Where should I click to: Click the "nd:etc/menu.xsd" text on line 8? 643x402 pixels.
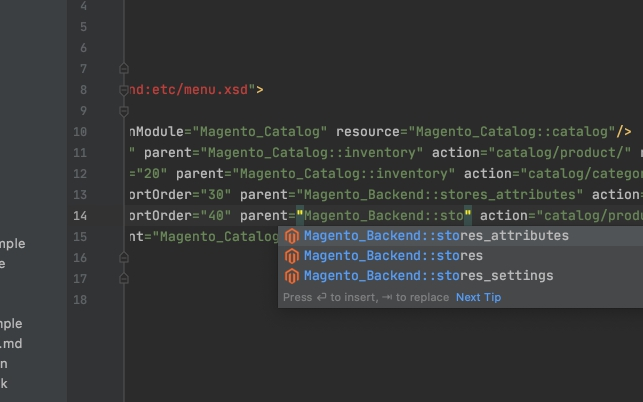(x=189, y=90)
